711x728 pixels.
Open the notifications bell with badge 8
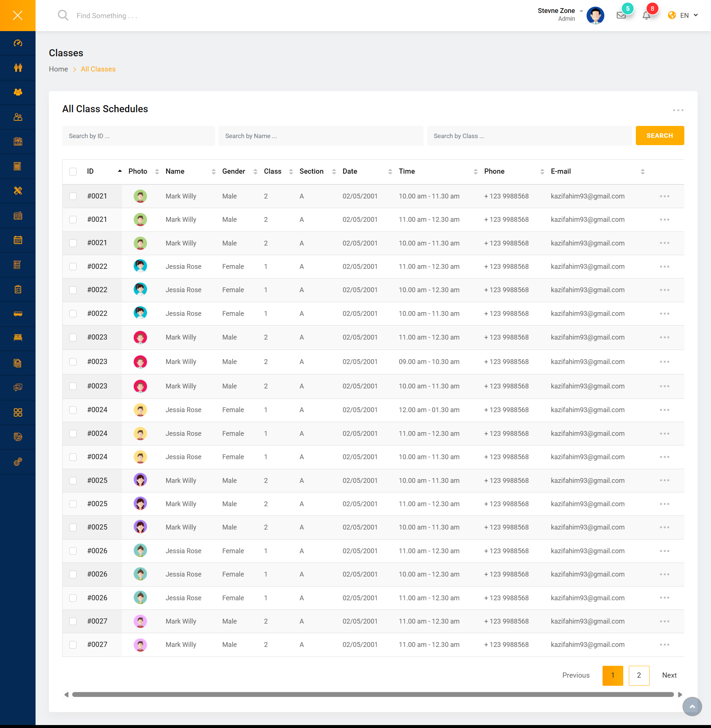tap(647, 16)
